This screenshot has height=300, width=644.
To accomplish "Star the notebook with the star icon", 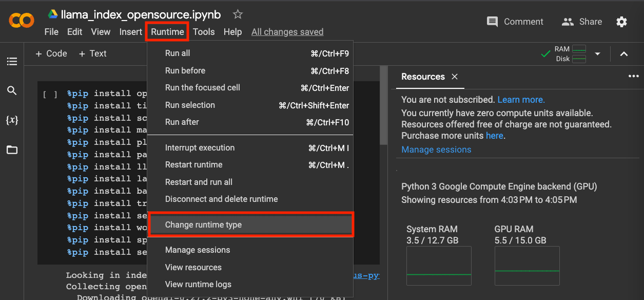I will pos(238,14).
